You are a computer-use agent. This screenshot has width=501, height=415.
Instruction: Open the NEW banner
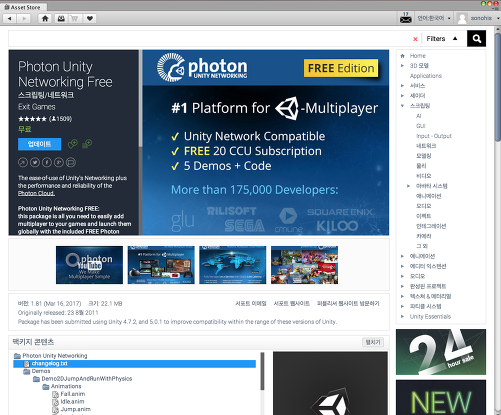coord(441,397)
